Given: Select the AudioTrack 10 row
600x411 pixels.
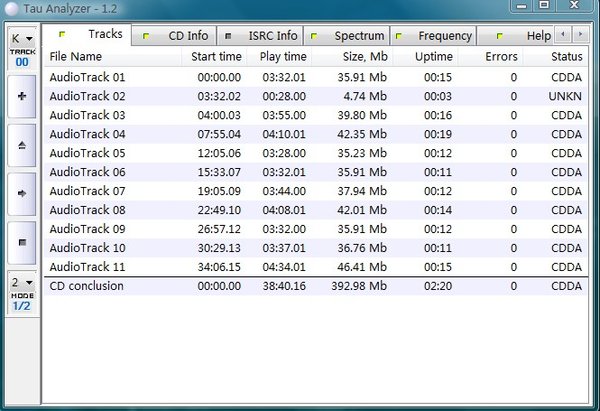Looking at the screenshot, I should [316, 248].
